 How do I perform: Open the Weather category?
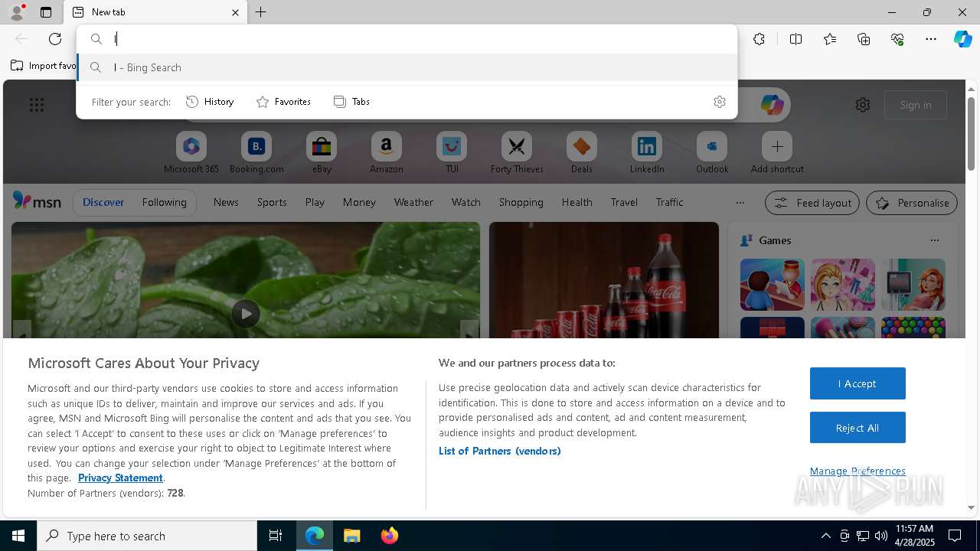[413, 202]
